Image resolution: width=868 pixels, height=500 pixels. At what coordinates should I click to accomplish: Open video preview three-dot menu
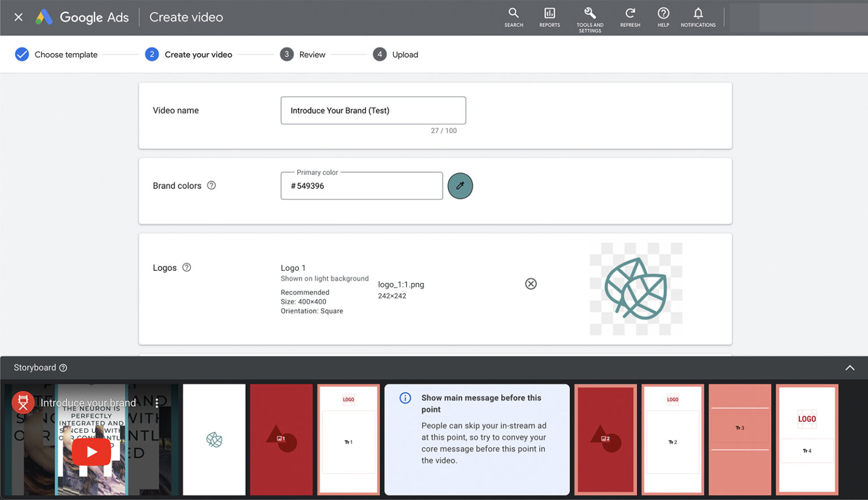click(x=157, y=402)
